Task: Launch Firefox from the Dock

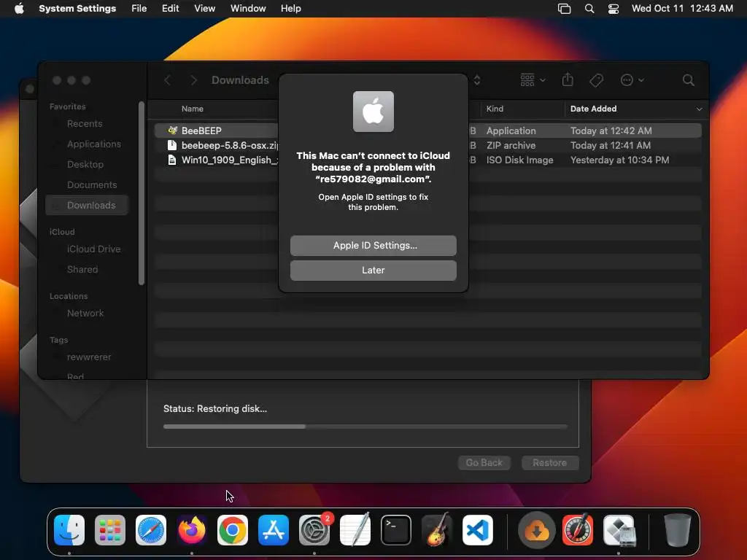Action: point(192,530)
